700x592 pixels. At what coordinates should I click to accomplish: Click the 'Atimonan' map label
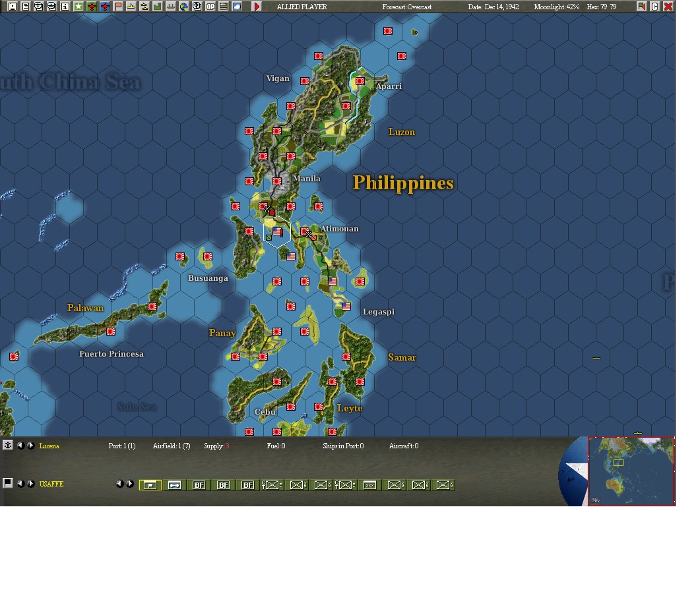click(x=339, y=228)
